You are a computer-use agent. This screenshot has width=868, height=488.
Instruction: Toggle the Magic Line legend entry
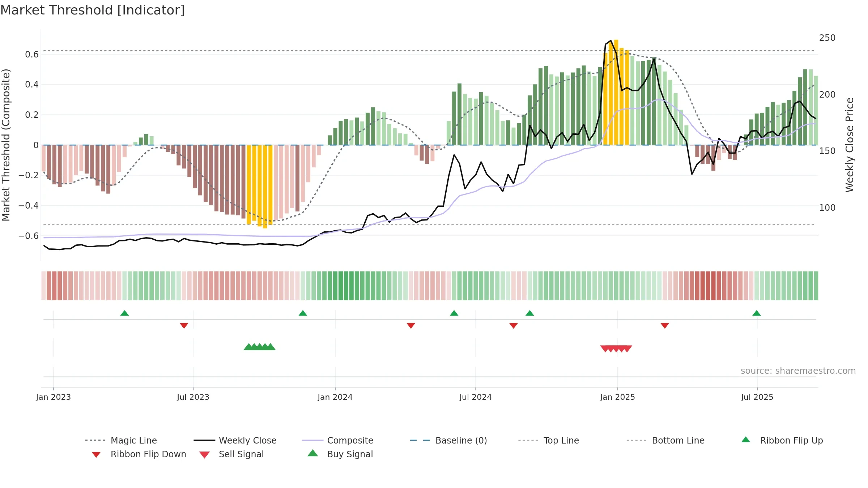pyautogui.click(x=121, y=440)
